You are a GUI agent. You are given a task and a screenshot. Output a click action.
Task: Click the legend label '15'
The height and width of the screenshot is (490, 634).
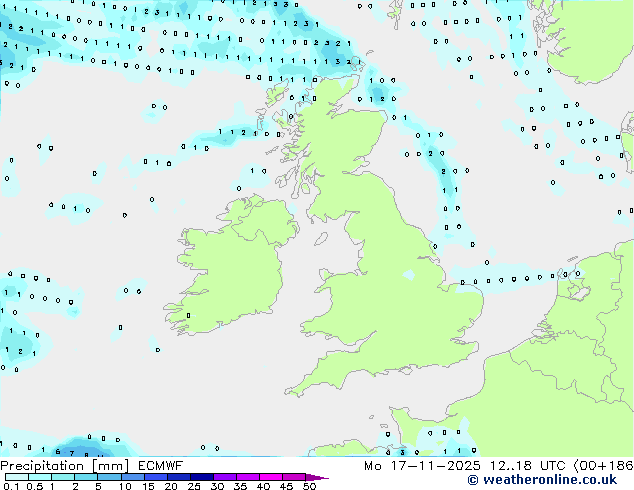point(148,486)
